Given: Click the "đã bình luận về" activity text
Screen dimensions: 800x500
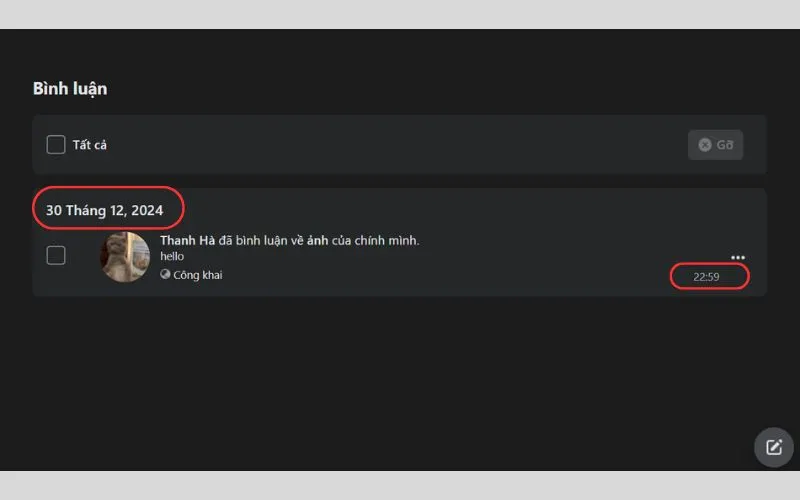Looking at the screenshot, I should pos(261,240).
